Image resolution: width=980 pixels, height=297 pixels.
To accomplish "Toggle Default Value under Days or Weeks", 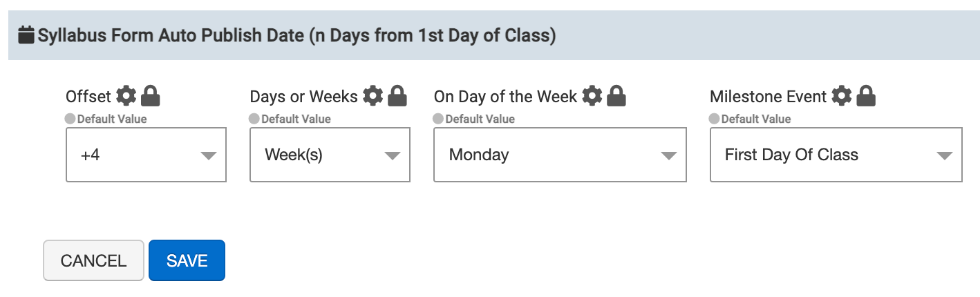I will coord(254,119).
